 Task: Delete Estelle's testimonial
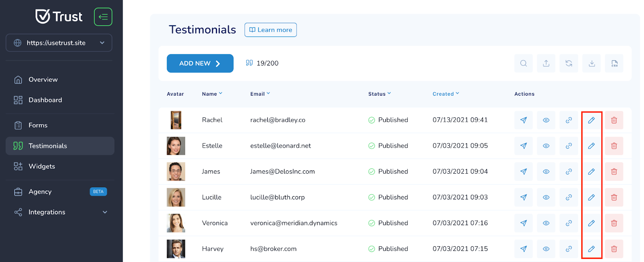pos(614,146)
